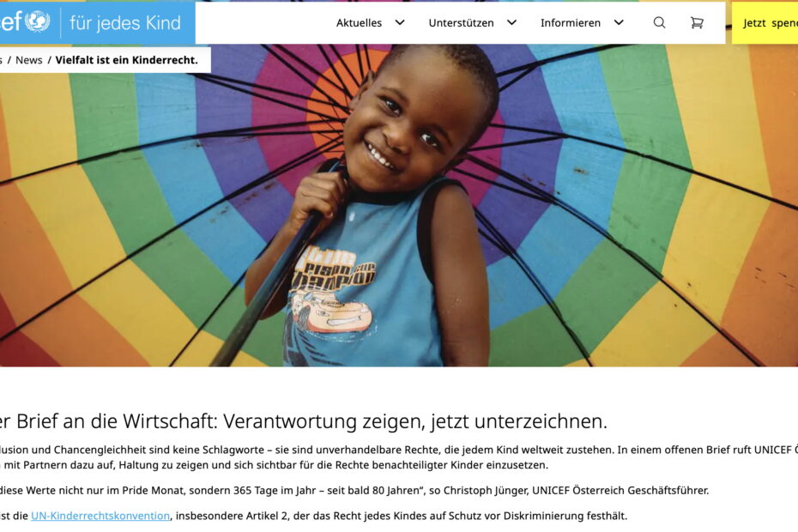Screen dimensions: 798x532
Task: Expand the Informieren chevron
Action: click(x=619, y=22)
